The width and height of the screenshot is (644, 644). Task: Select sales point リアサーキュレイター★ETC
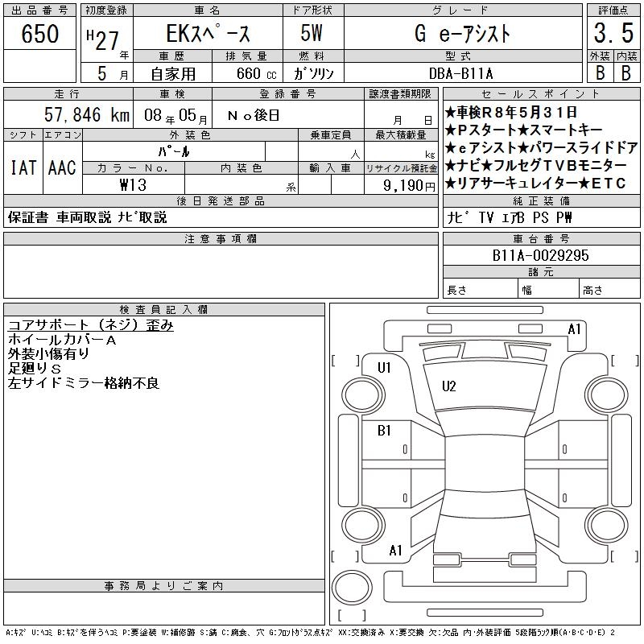tap(535, 183)
